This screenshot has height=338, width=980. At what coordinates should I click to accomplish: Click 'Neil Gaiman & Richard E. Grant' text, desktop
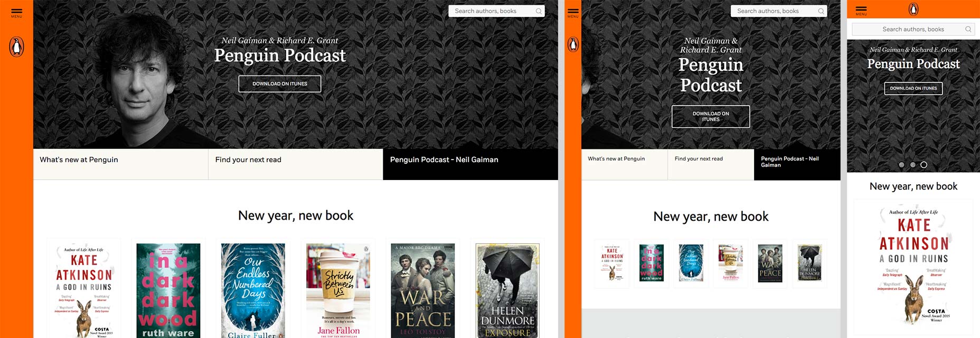(280, 41)
